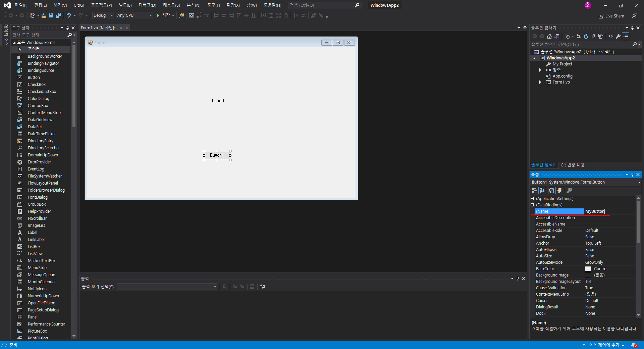
Task: Select Button1 on the Form1 design surface
Action: tap(217, 155)
